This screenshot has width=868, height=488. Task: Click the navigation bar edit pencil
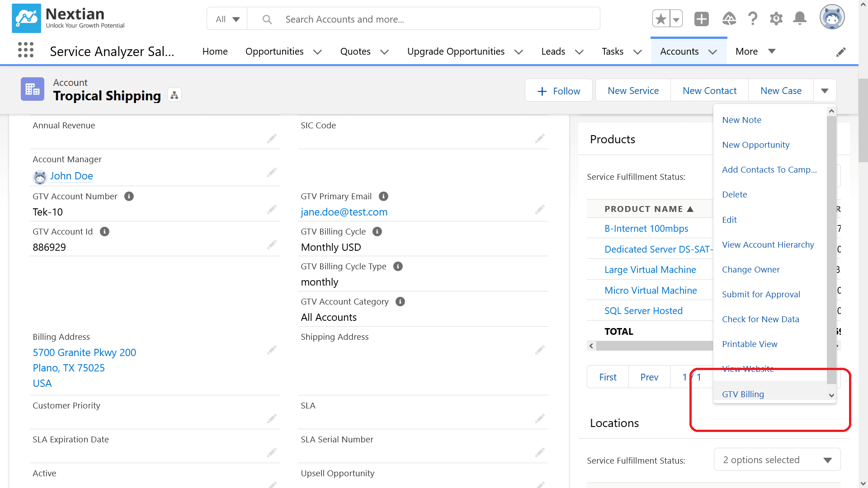tap(841, 52)
